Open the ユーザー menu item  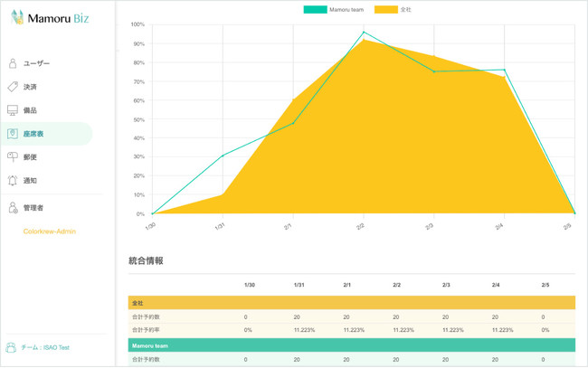[37, 63]
